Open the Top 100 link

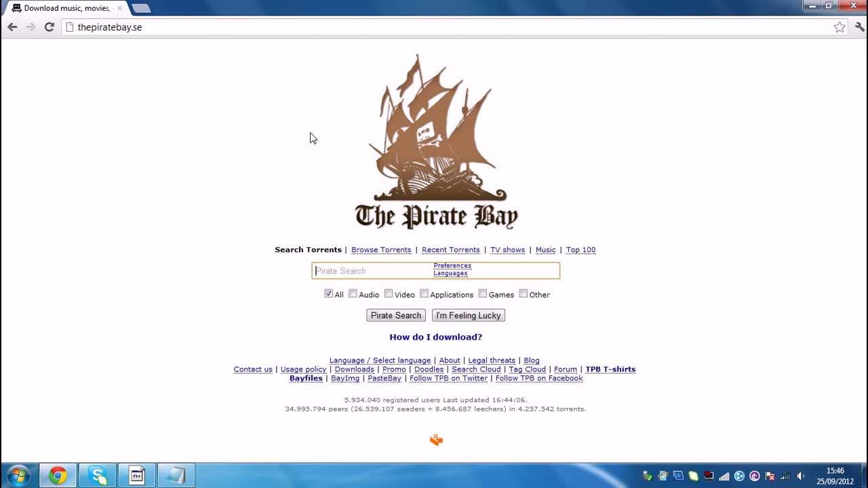(580, 250)
